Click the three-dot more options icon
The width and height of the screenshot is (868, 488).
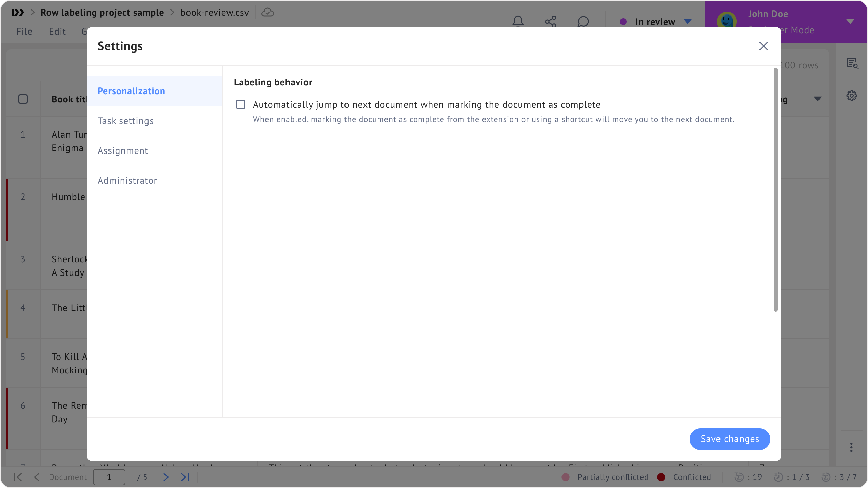point(851,447)
